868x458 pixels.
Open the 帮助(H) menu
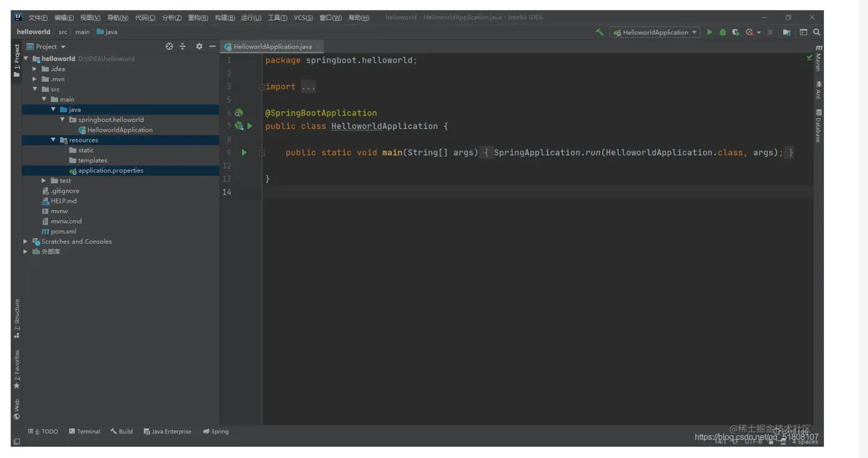[x=359, y=17]
